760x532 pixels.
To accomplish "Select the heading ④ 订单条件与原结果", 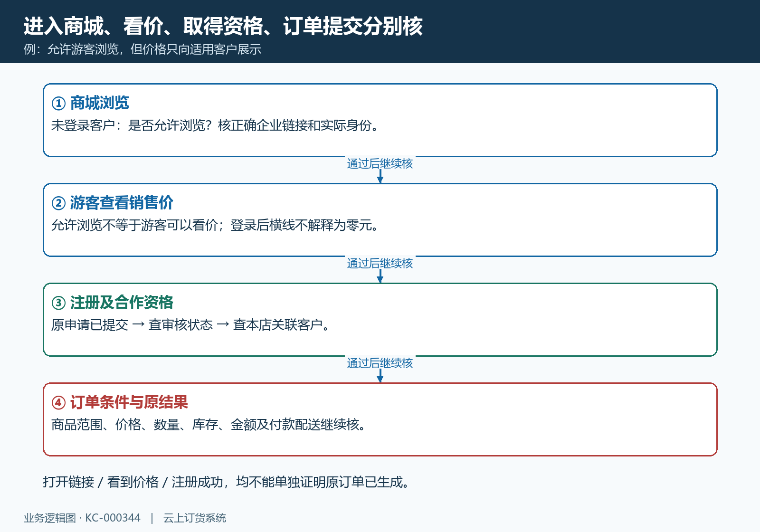I will [x=120, y=402].
